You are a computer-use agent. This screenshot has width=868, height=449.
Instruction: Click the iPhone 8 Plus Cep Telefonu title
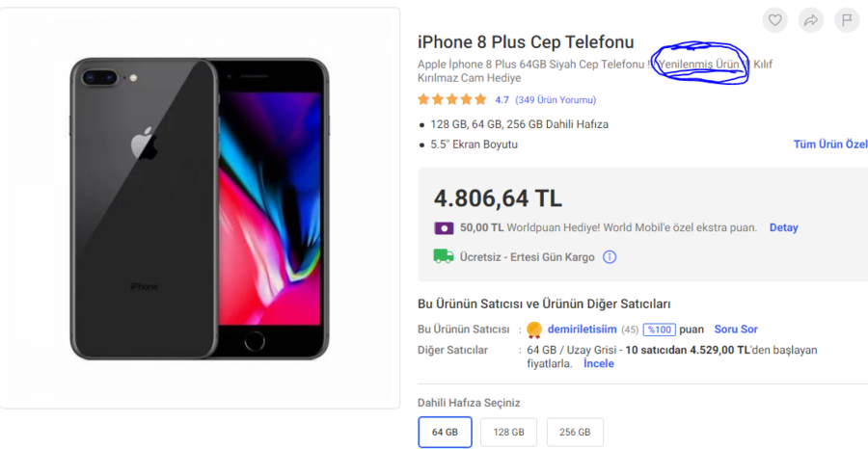[x=526, y=41]
